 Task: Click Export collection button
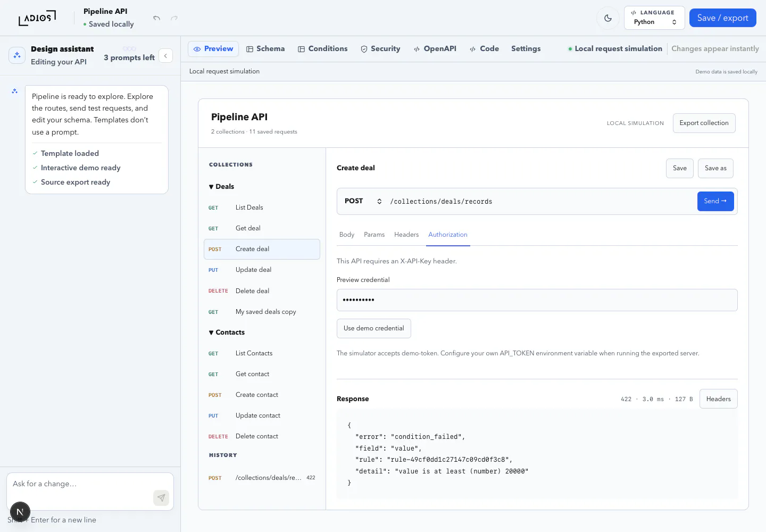point(704,123)
